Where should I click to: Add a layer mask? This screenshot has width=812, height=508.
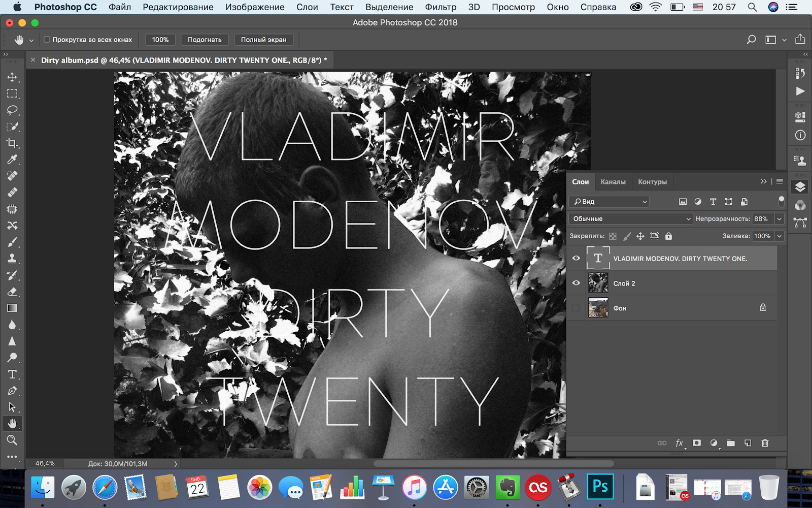697,443
